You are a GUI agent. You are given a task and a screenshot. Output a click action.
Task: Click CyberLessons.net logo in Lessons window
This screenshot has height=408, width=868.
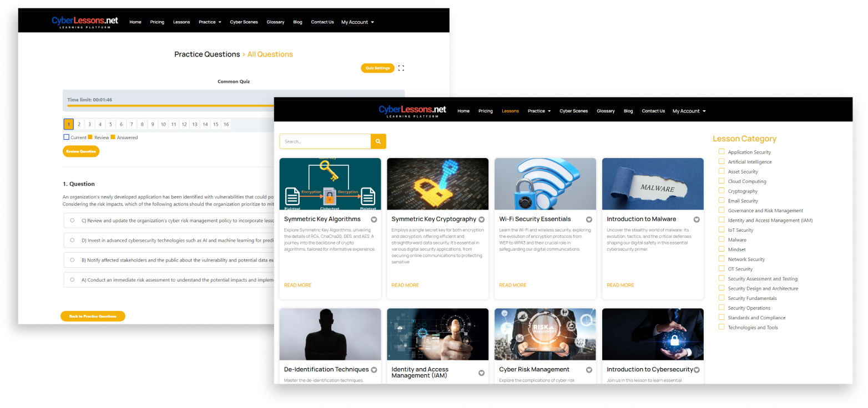pyautogui.click(x=412, y=111)
